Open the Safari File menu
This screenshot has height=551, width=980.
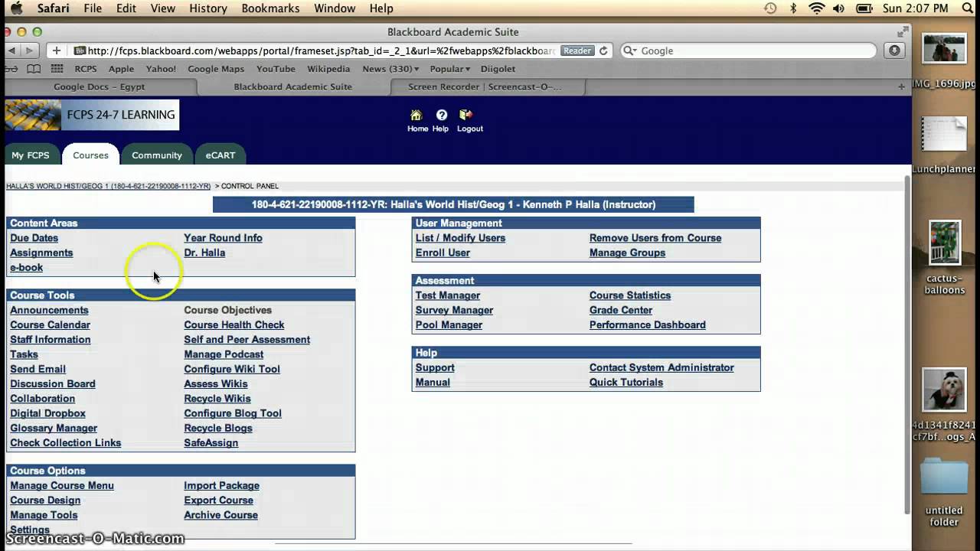(x=93, y=8)
